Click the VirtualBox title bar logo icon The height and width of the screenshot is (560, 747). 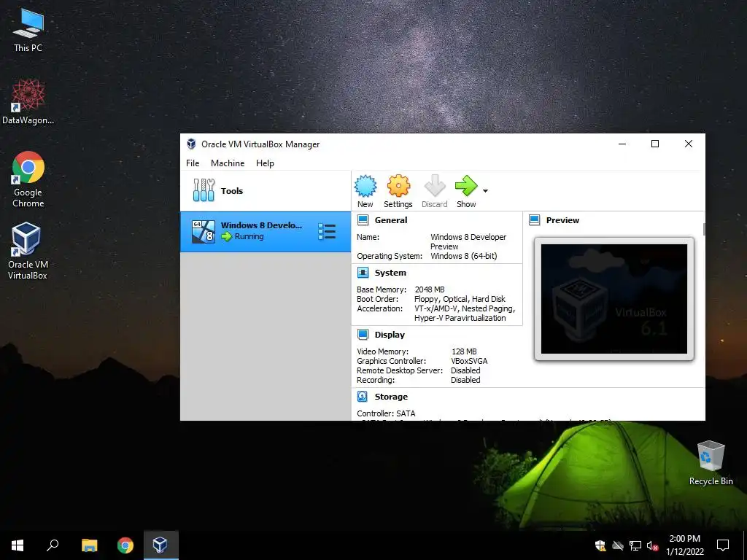point(191,144)
